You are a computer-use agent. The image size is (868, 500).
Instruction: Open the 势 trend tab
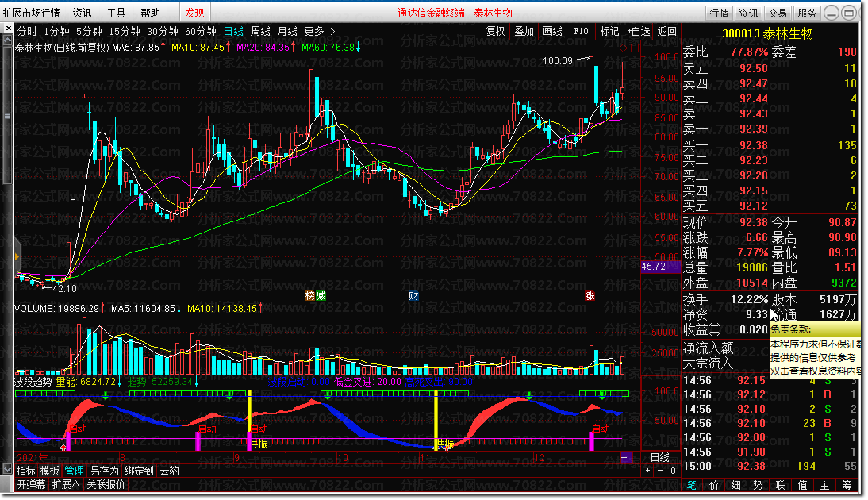[758, 485]
